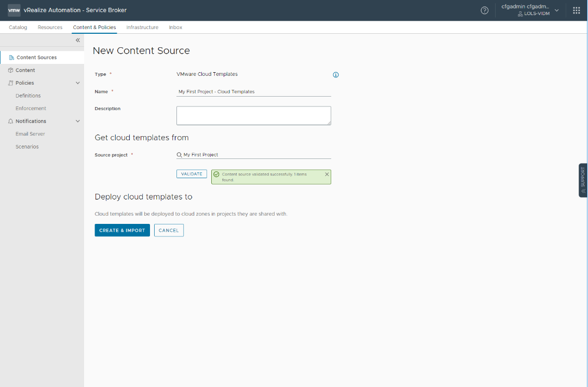Image resolution: width=588 pixels, height=387 pixels.
Task: Open the help question mark icon
Action: pos(485,10)
